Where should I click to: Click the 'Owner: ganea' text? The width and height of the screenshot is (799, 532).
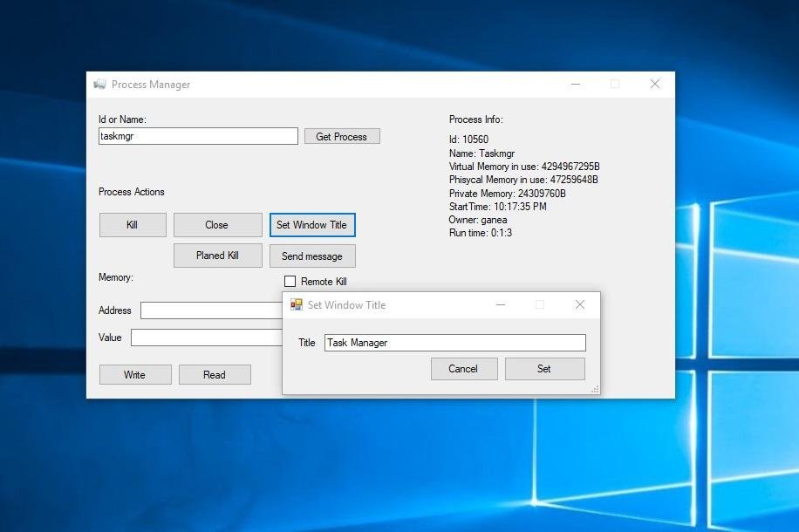coord(477,220)
